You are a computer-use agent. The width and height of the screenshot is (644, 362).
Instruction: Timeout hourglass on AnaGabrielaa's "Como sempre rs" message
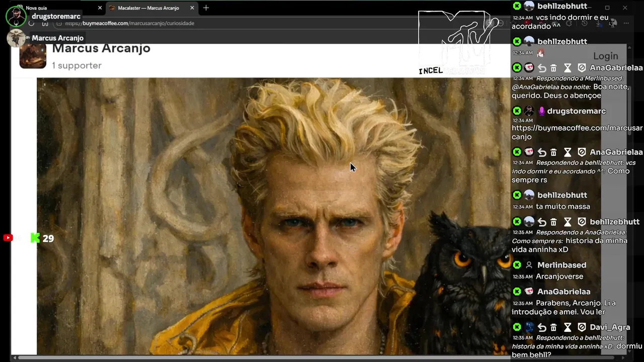coord(568,152)
